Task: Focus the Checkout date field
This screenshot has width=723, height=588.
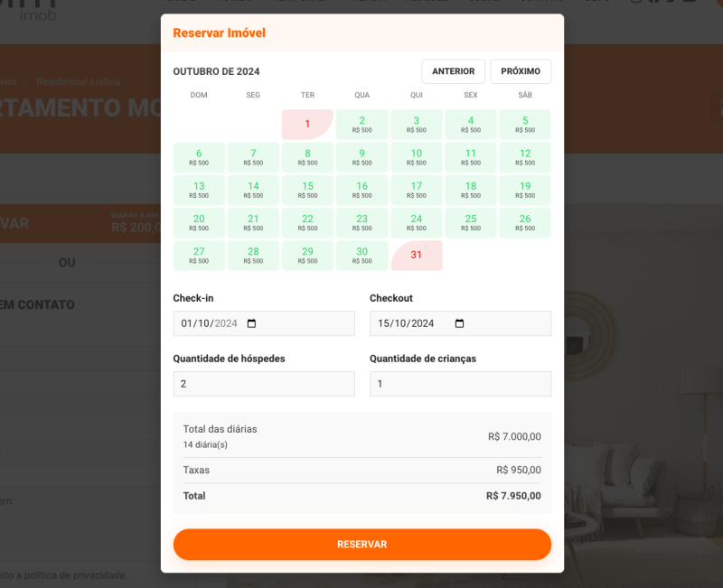Action: 407,324
